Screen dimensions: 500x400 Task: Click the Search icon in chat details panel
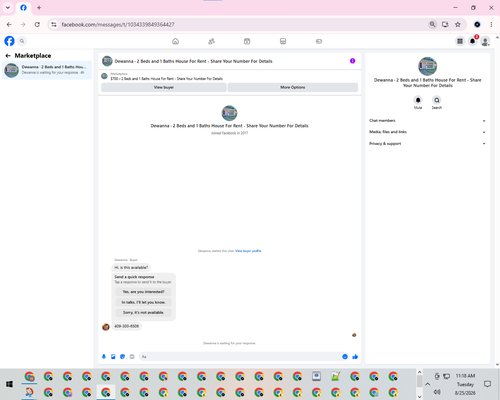tap(437, 100)
